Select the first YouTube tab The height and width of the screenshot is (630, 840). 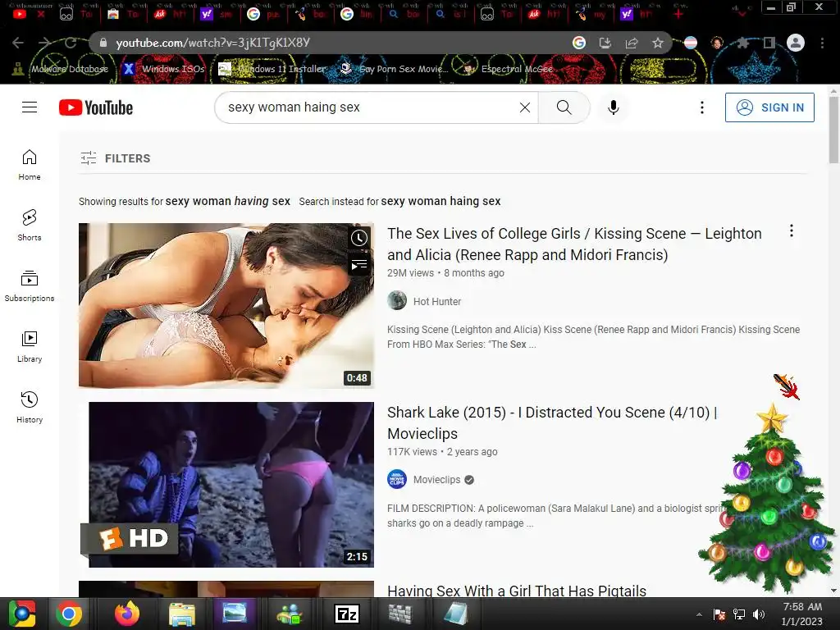tap(20, 14)
